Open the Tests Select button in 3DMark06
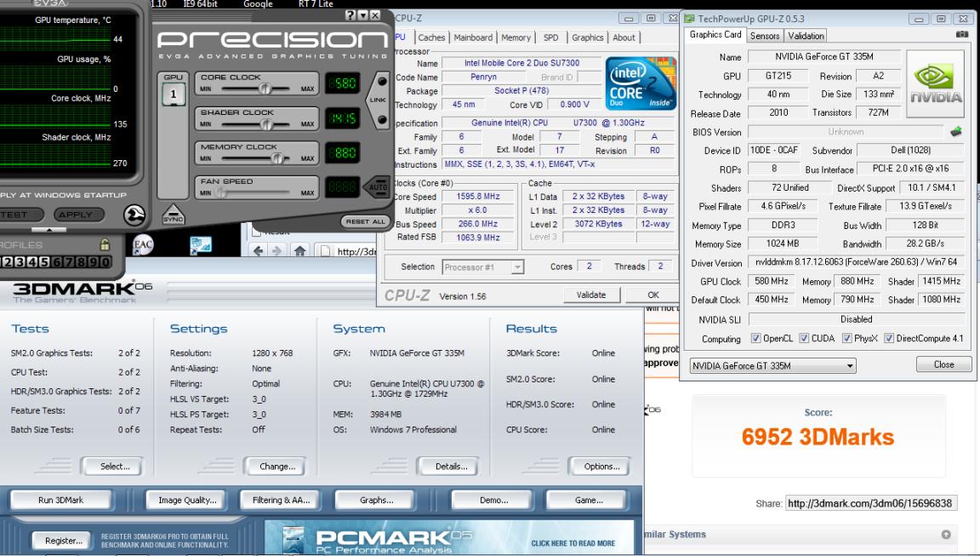The height and width of the screenshot is (556, 980). [x=114, y=466]
